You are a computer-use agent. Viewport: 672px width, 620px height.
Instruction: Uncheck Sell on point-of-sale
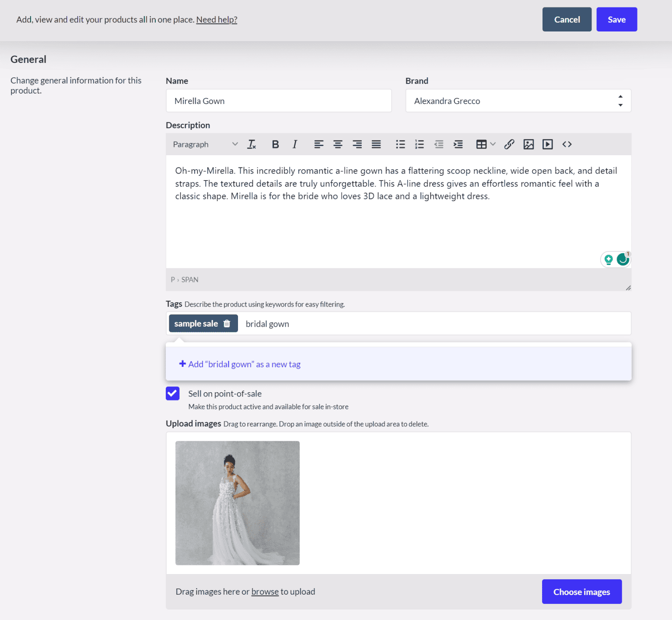tap(173, 394)
